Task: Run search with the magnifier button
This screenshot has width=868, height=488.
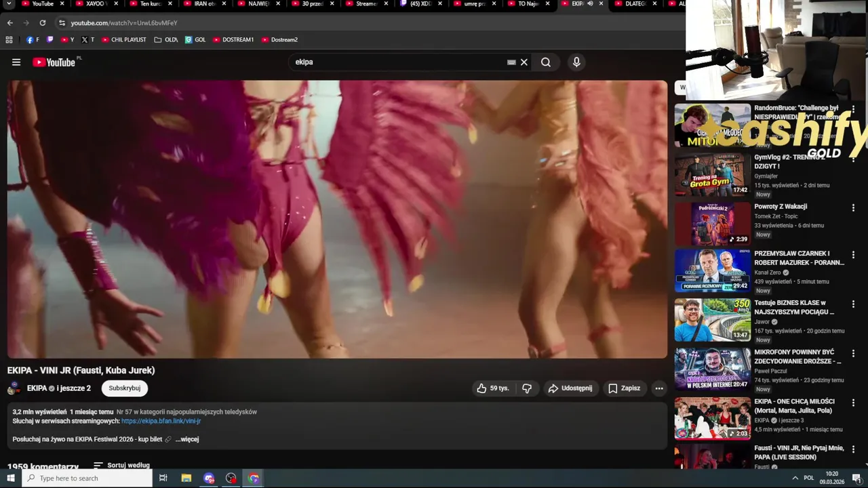Action: click(546, 62)
